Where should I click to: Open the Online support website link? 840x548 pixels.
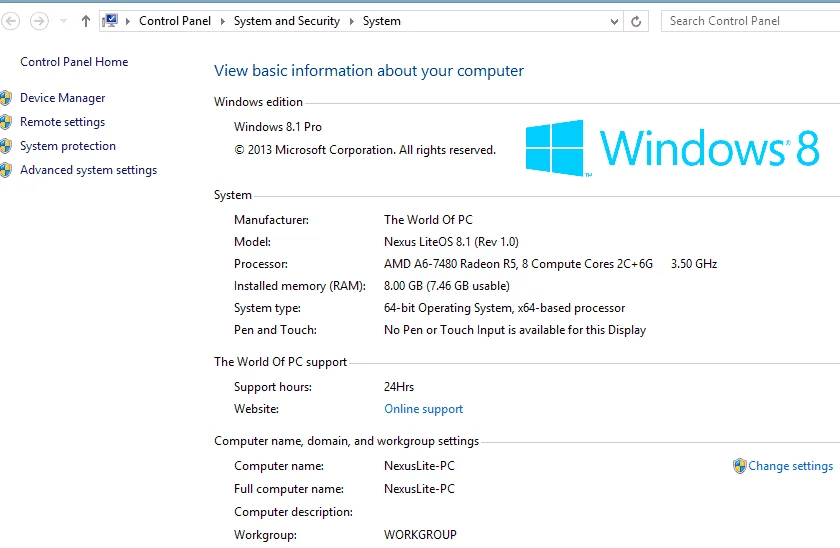[423, 409]
